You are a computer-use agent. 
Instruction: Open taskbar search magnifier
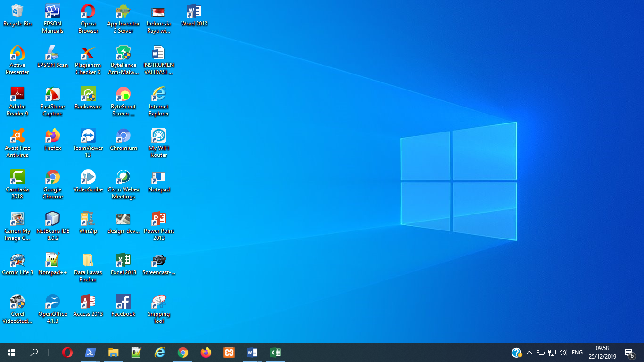click(x=34, y=353)
